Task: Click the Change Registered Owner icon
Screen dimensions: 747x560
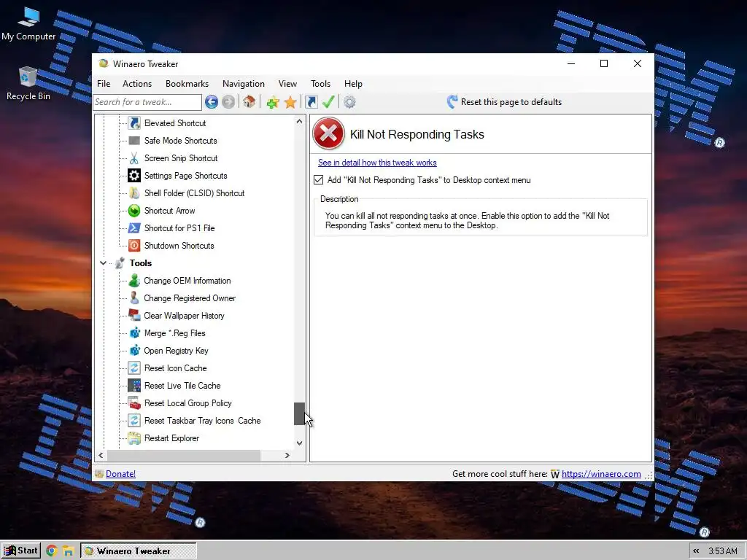Action: click(134, 298)
